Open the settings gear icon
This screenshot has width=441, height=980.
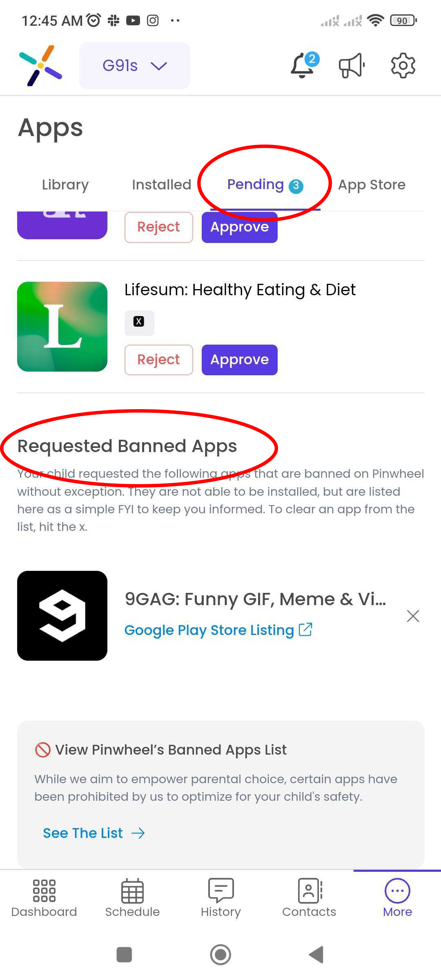(403, 65)
